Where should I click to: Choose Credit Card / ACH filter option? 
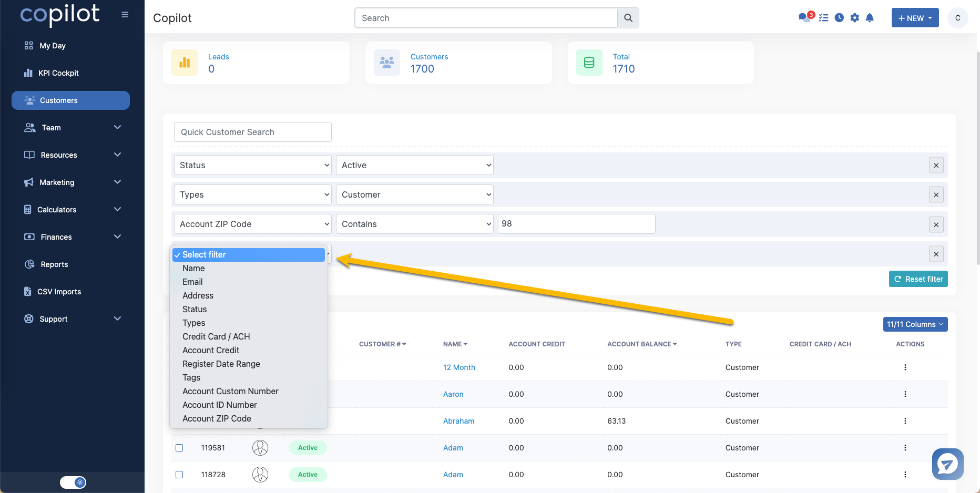tap(249, 336)
